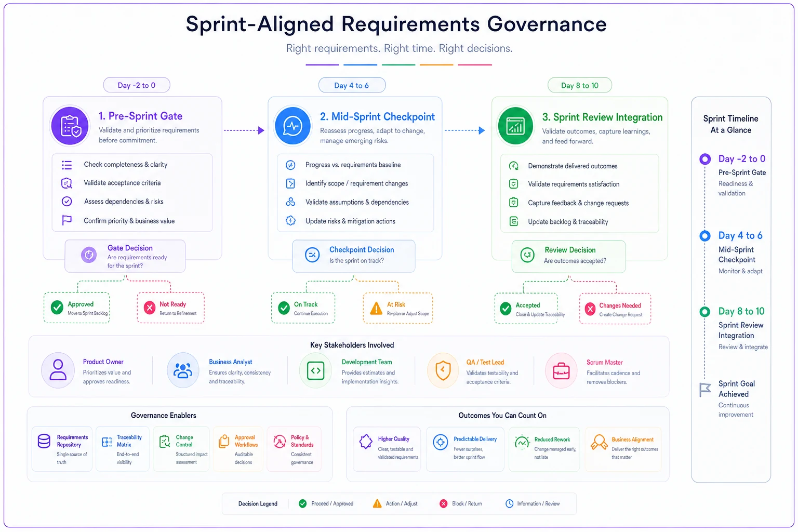Image resolution: width=798 pixels, height=532 pixels.
Task: Click the Day 8 to 10 timeline marker
Action: point(705,312)
